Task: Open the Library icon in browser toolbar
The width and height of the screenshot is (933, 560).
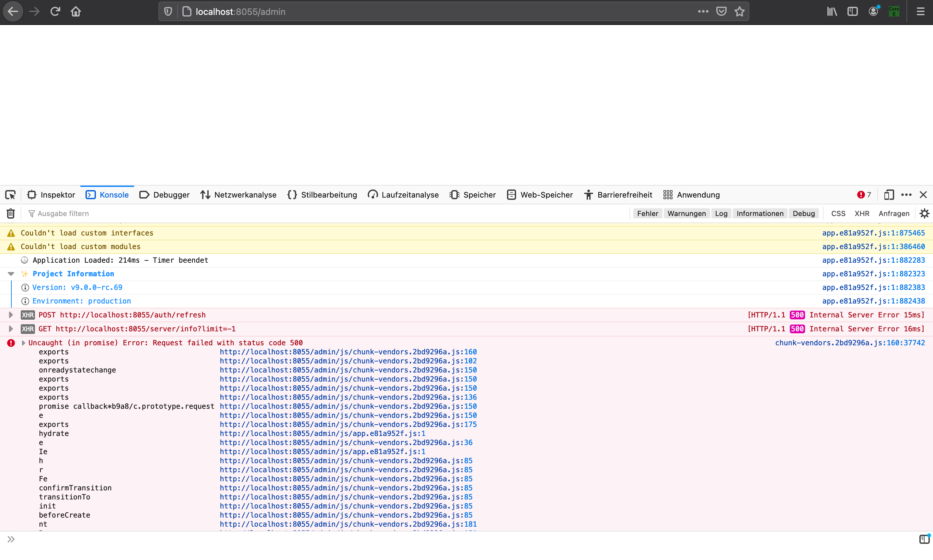Action: pyautogui.click(x=832, y=12)
